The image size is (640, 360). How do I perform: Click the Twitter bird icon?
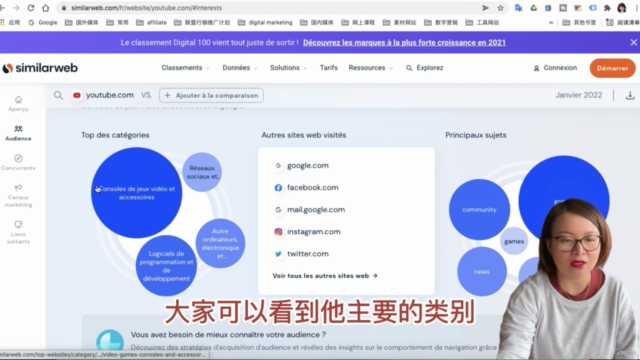278,253
